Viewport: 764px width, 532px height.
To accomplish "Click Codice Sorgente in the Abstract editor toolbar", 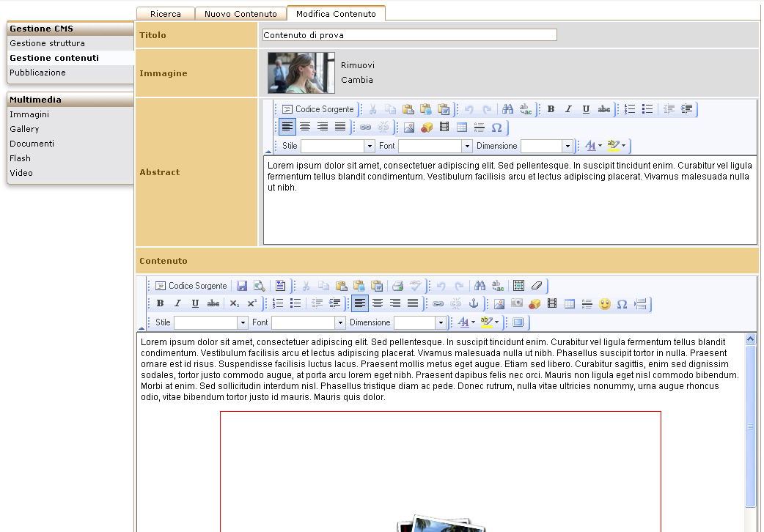I will 318,109.
